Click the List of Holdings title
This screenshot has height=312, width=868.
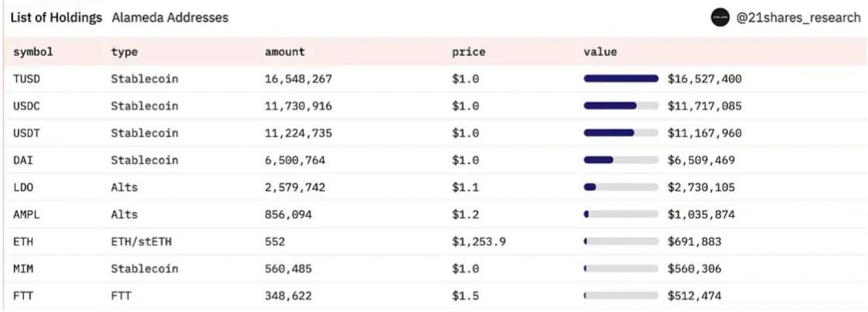(56, 17)
